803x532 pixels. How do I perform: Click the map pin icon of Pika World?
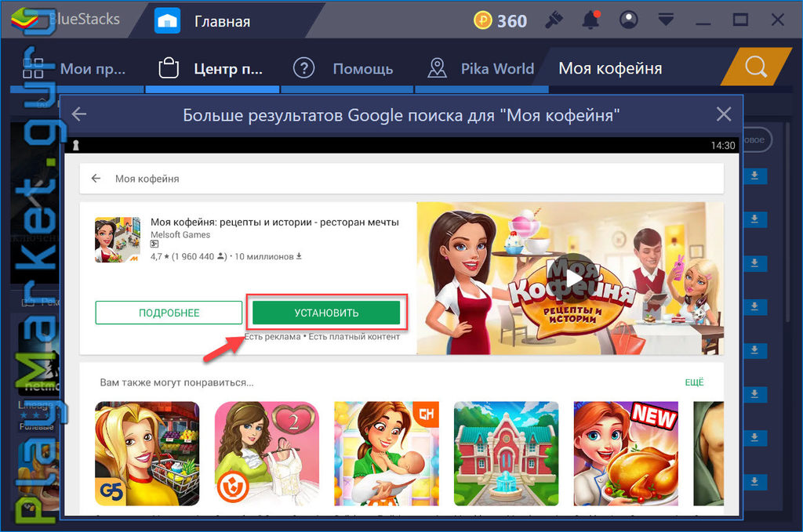point(437,68)
